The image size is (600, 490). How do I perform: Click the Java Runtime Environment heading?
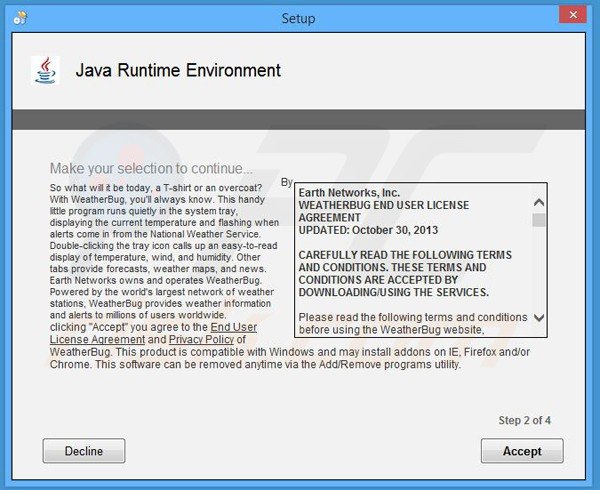point(178,70)
